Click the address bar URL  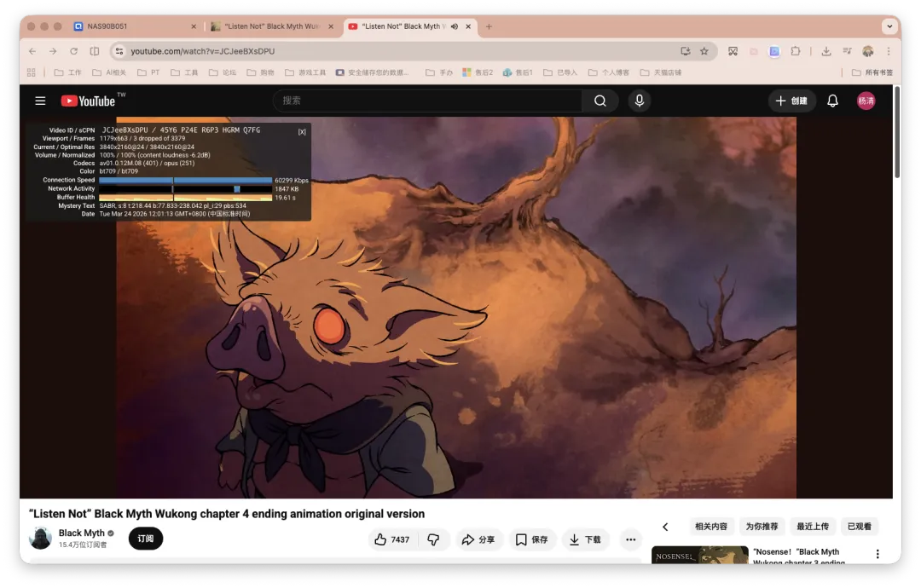203,51
